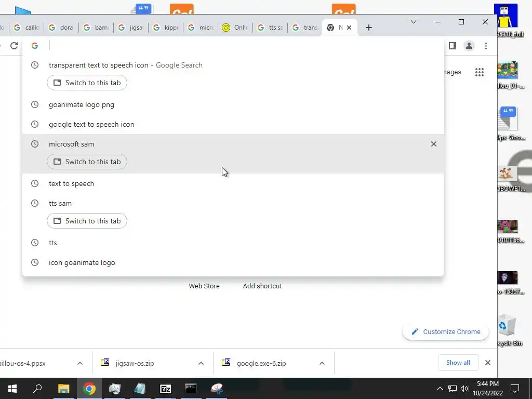Click Show all downloads button
The height and width of the screenshot is (399, 532).
tap(458, 362)
